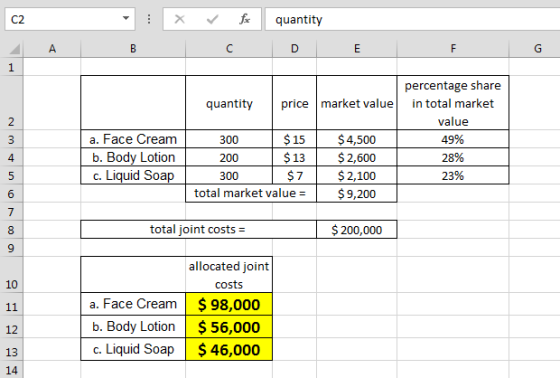
Task: Click the yellow $98,000 cell
Action: [229, 304]
